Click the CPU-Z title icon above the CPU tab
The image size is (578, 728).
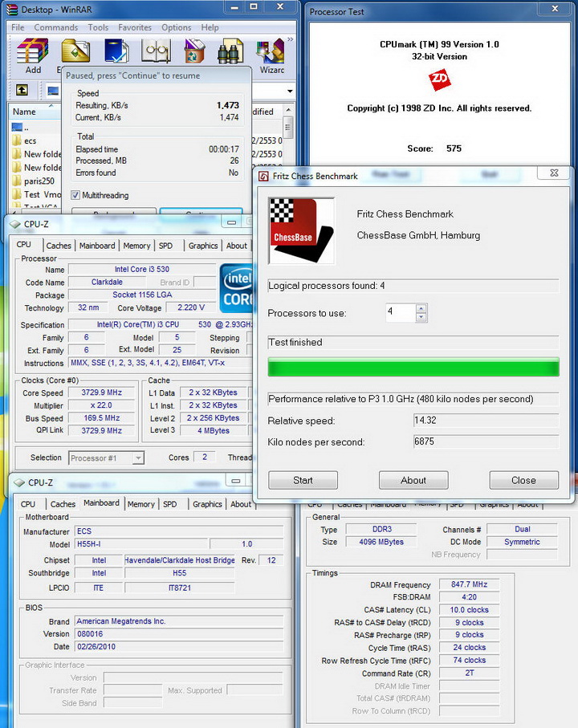15,224
